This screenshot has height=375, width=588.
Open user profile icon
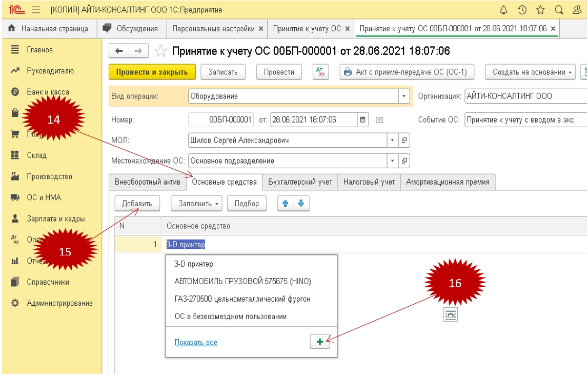(577, 10)
